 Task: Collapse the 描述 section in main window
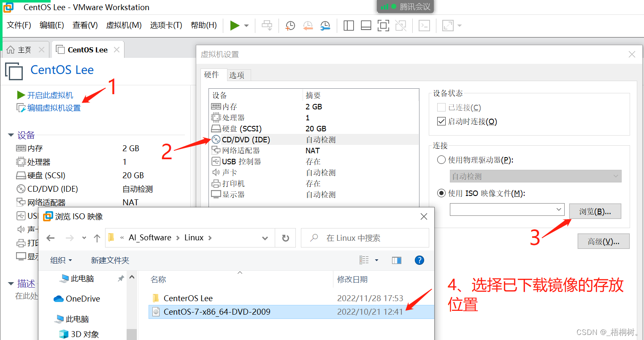click(11, 284)
